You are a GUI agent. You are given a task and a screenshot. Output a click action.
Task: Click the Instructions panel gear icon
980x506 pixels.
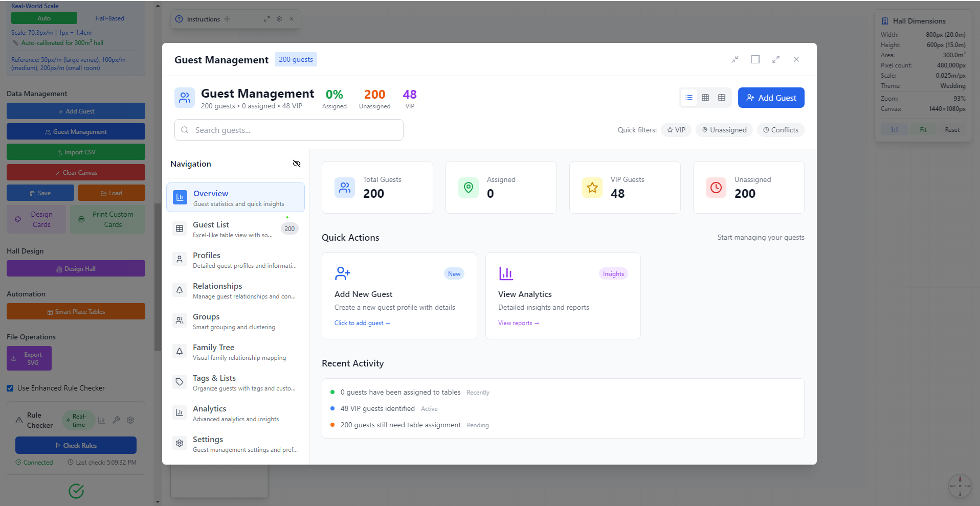(279, 19)
